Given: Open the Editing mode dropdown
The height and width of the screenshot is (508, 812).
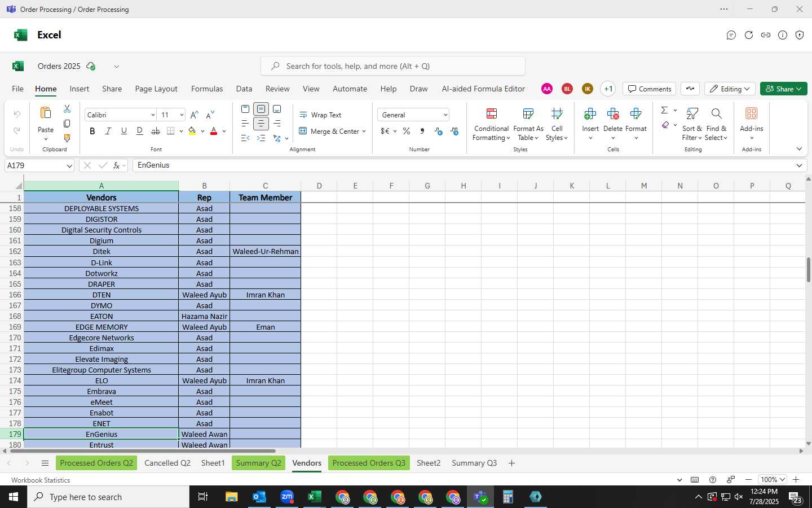Looking at the screenshot, I should click(730, 89).
